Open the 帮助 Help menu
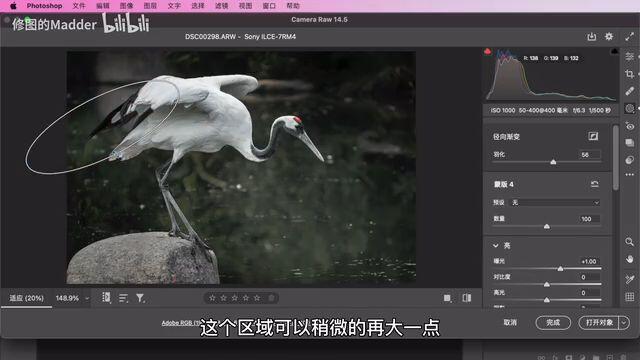 coord(293,6)
